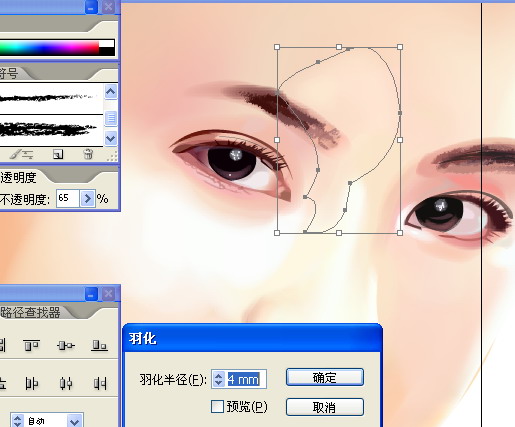515x427 pixels.
Task: Enable the 预览 checkbox in feather dialog
Action: 217,406
